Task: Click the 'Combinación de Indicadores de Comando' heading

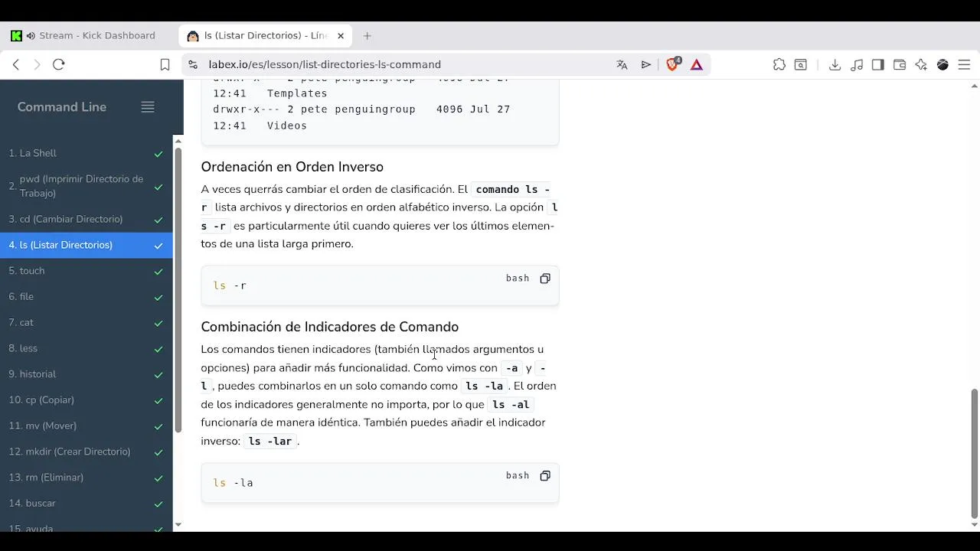Action: pos(329,327)
